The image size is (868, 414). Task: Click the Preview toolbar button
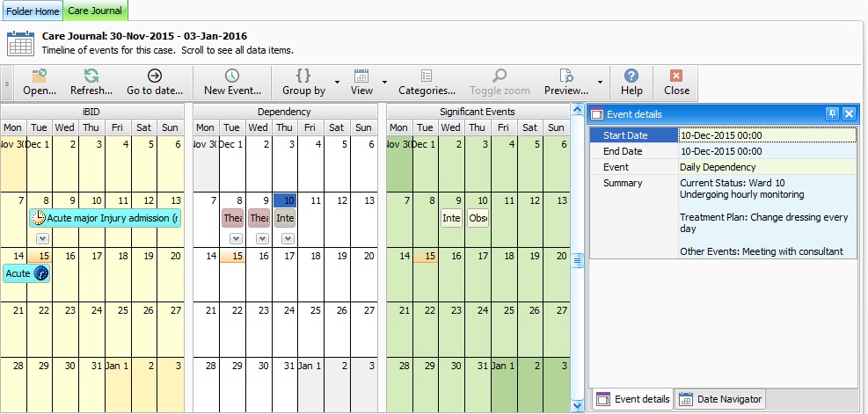click(x=565, y=83)
